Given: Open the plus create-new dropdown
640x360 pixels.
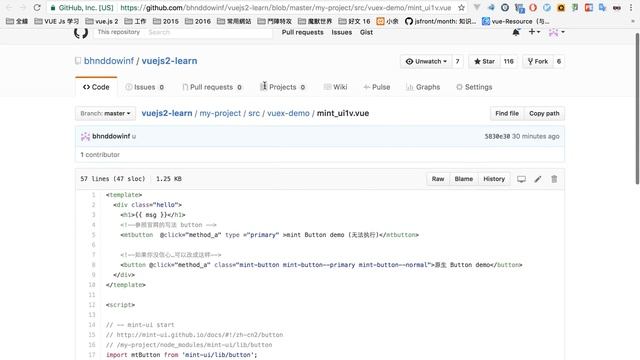Looking at the screenshot, I should coord(534,32).
